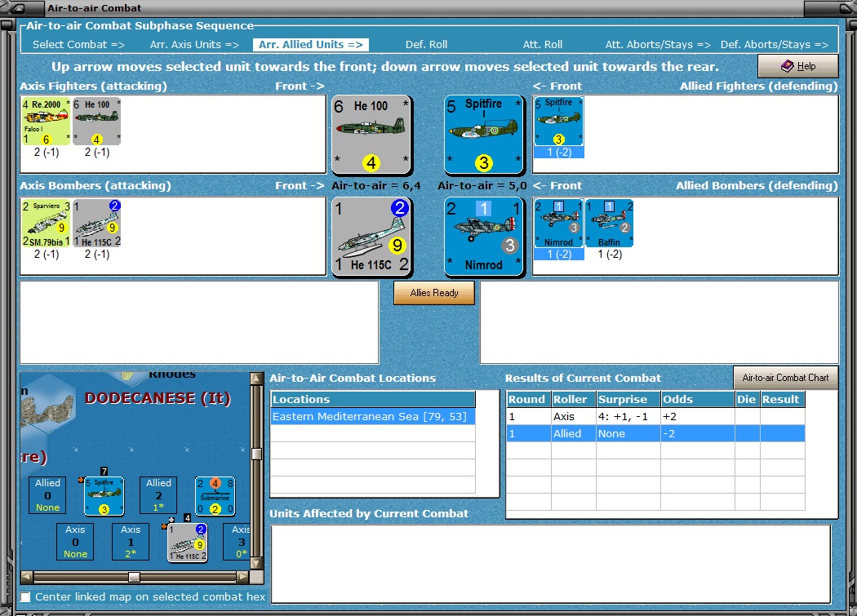This screenshot has height=616, width=857.
Task: Select the Axis row in combat results
Action: pyautogui.click(x=656, y=416)
